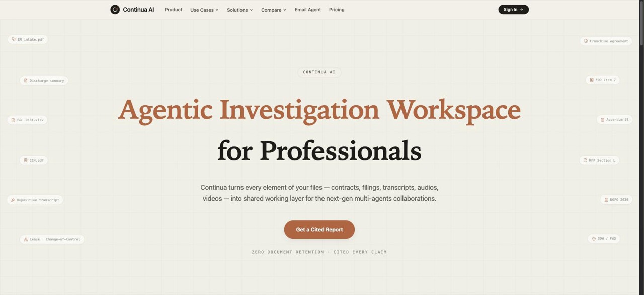Go to the Pricing page
Screen dimensions: 644x295
tap(337, 10)
